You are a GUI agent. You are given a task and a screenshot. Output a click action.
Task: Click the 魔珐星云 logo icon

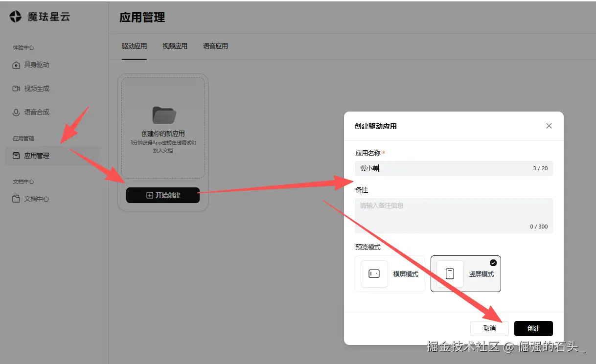tap(16, 16)
